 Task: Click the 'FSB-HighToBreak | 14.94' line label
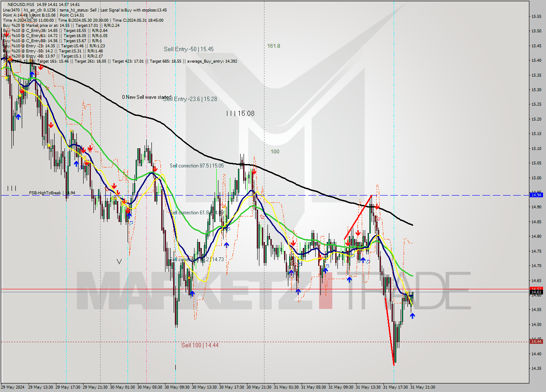tap(52, 193)
